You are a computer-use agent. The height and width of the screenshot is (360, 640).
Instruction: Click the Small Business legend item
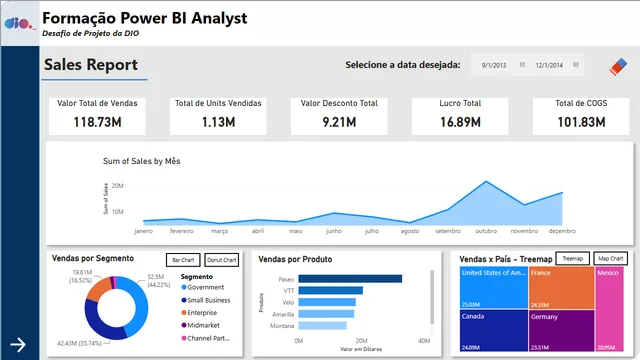[x=206, y=300]
